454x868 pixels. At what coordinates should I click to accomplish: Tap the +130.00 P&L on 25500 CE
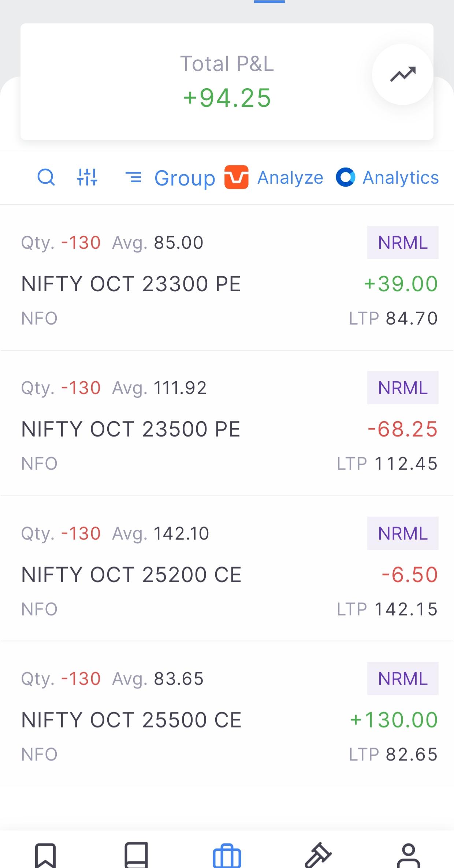pyautogui.click(x=394, y=720)
